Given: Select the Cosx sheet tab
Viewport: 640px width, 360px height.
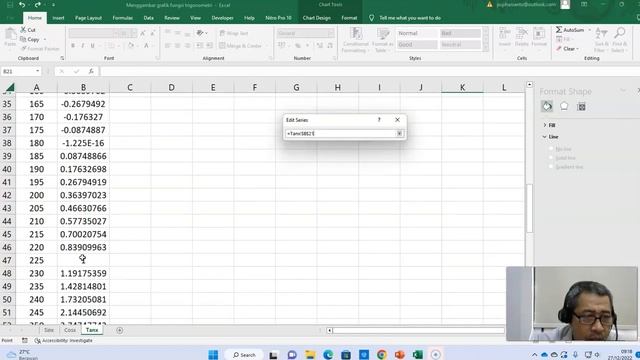Looking at the screenshot, I should [70, 330].
